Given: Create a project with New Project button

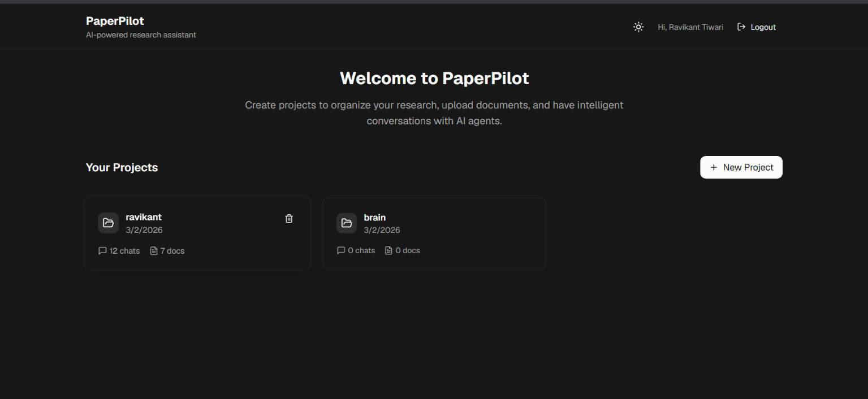Looking at the screenshot, I should pos(741,167).
